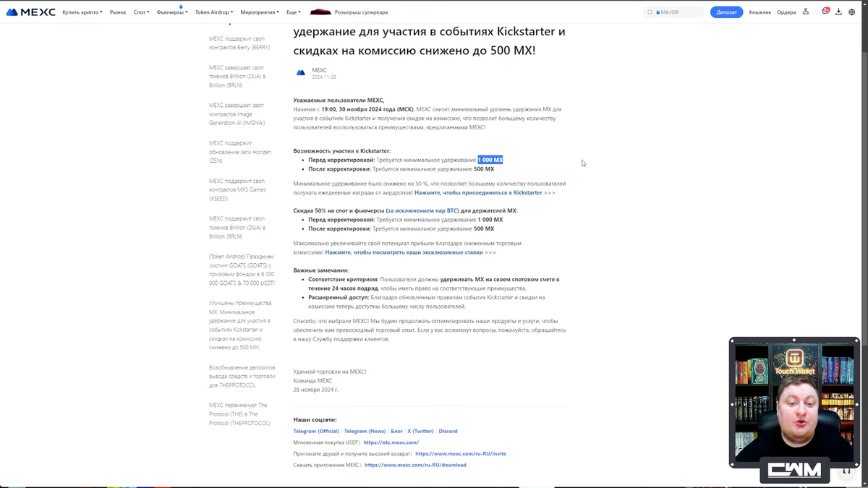The width and height of the screenshot is (868, 488).
Task: Open sidebar Token Airdrop GOATS listing article
Action: click(x=242, y=270)
